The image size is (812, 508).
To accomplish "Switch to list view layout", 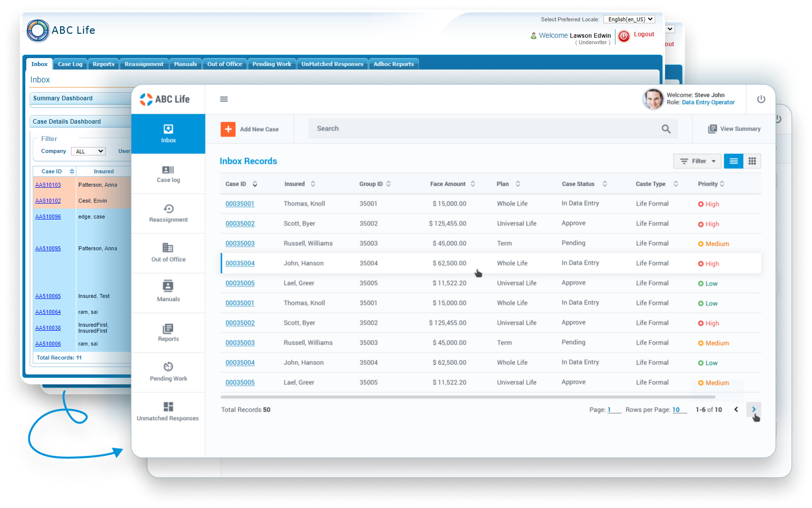I will tap(734, 161).
